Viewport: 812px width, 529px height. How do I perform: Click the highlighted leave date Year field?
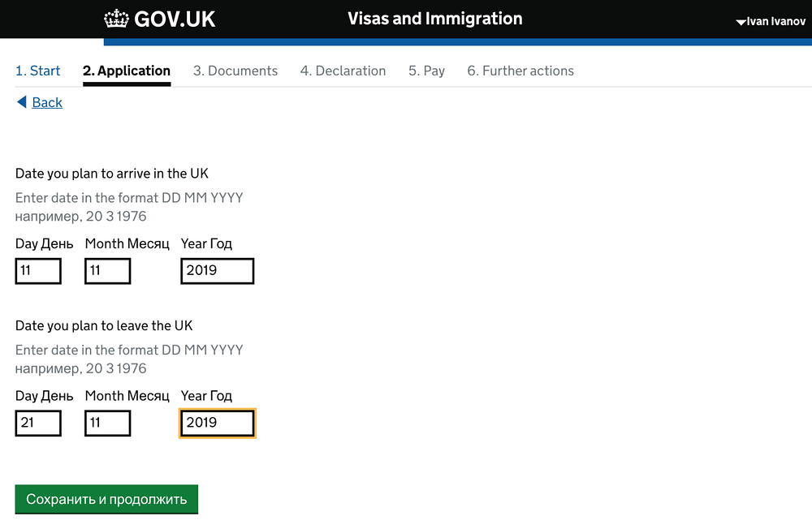(218, 423)
